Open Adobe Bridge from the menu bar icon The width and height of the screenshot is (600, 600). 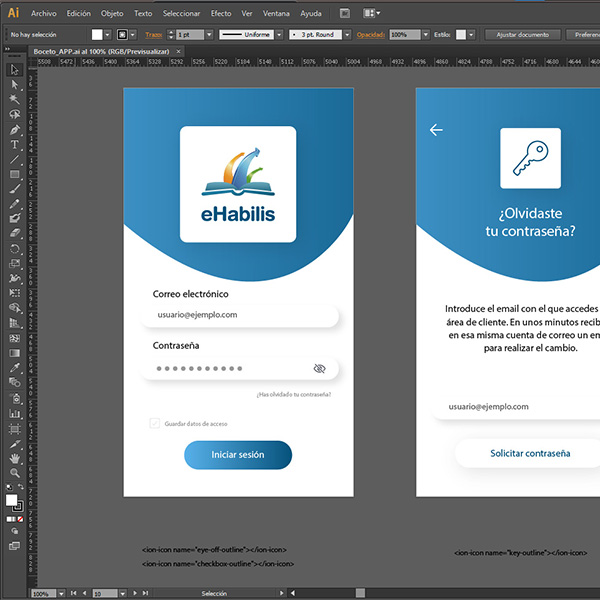[x=345, y=13]
